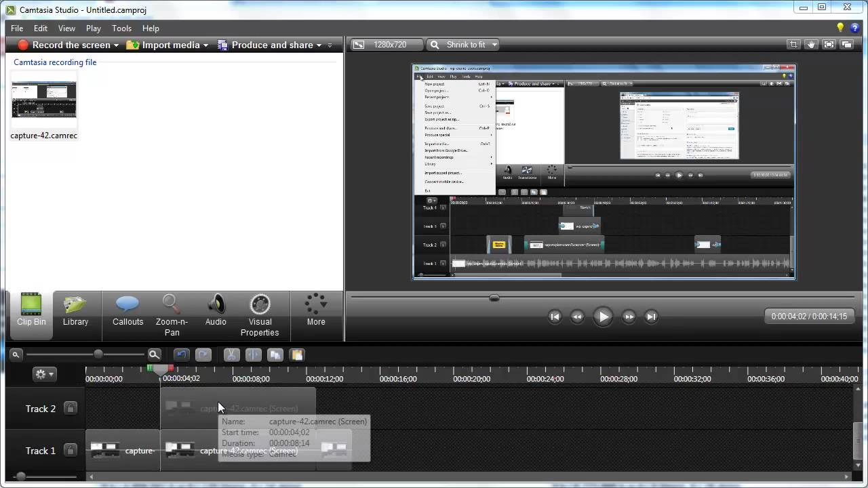This screenshot has width=868, height=488.
Task: Open the Help menu
Action: click(x=151, y=28)
